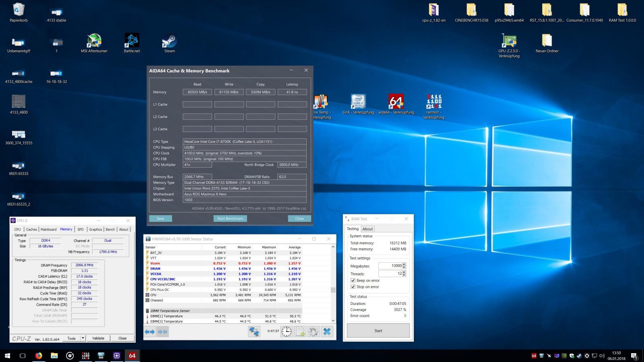The height and width of the screenshot is (362, 644).
Task: Click the HWiNFO expand columns arrows icon
Action: click(x=150, y=332)
